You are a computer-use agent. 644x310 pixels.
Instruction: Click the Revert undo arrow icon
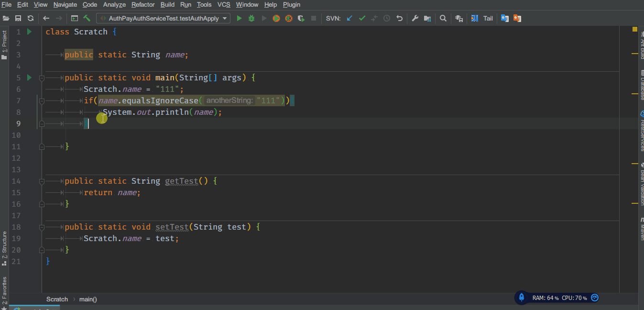pyautogui.click(x=399, y=18)
